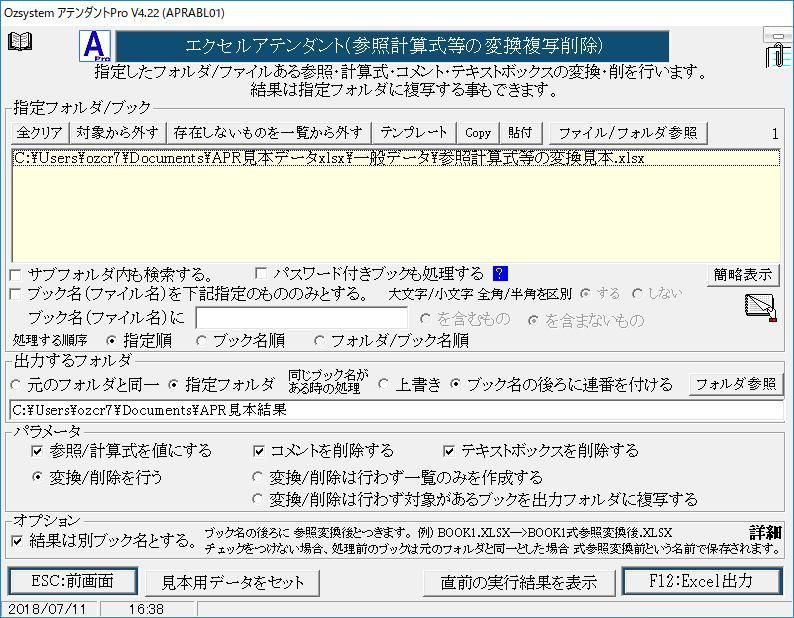Viewport: 794px width, 618px height.
Task: Toggle テキストボックスを削除する checkbox
Action: click(x=449, y=451)
